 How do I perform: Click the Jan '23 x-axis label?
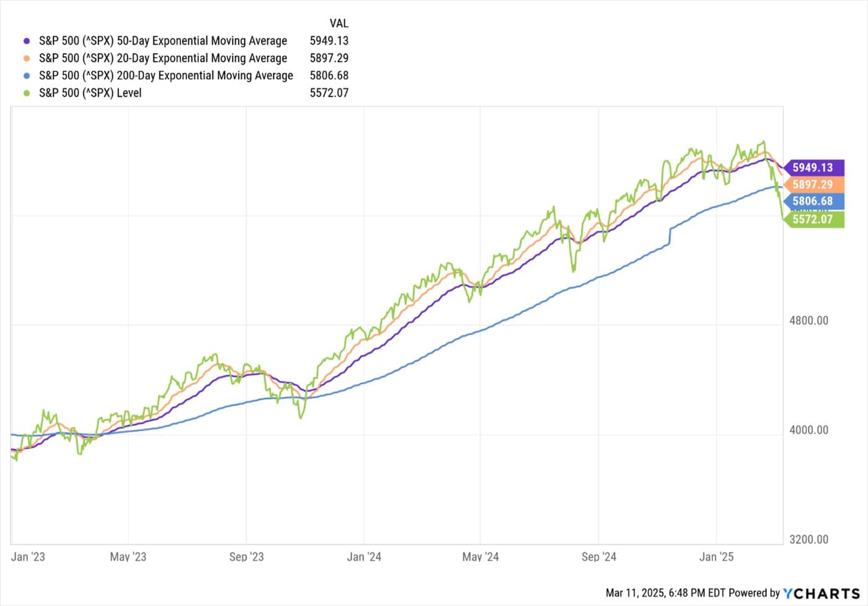click(28, 556)
